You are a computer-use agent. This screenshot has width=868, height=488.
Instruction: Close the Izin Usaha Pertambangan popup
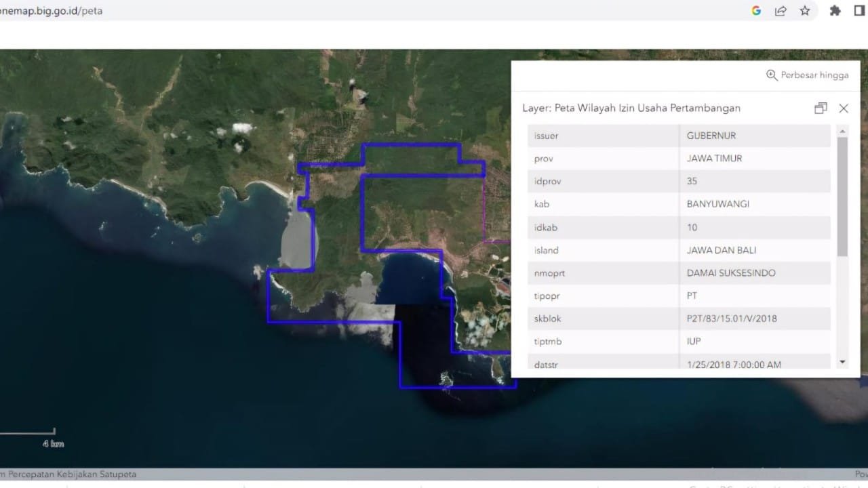point(844,108)
